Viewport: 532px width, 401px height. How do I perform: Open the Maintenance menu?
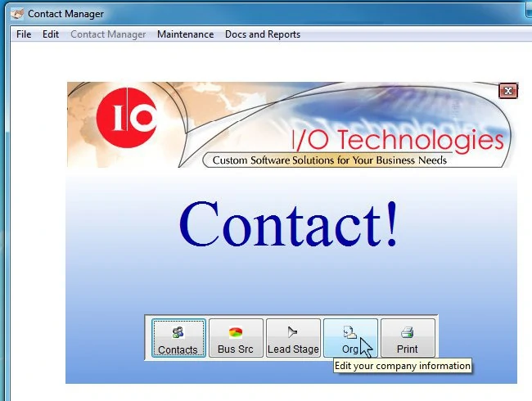[x=185, y=34]
